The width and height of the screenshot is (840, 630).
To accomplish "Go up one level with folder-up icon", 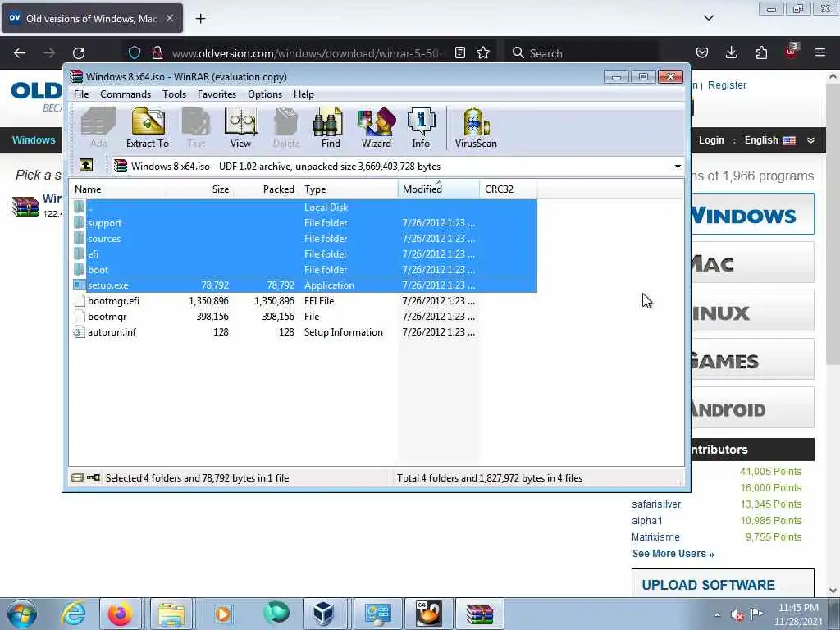I will click(86, 166).
